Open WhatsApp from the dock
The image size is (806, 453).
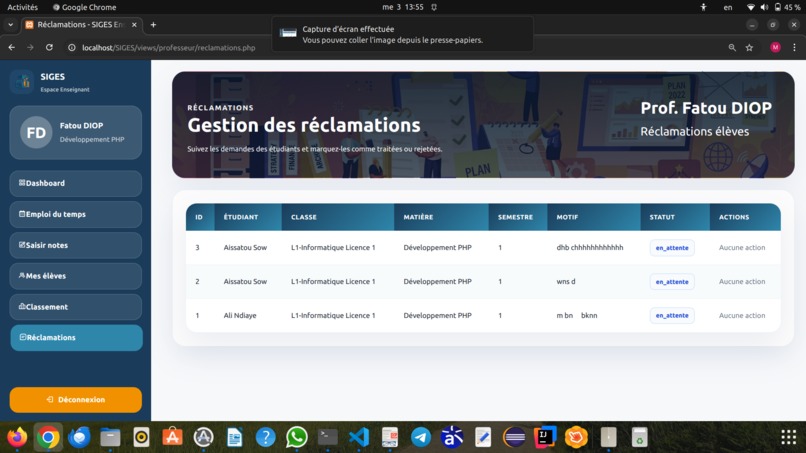[297, 437]
